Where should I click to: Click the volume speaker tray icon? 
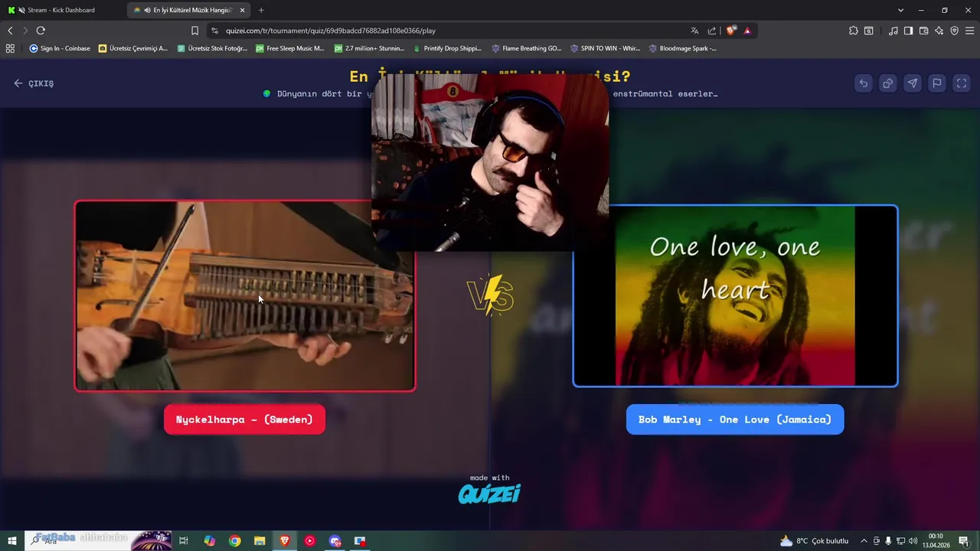913,541
